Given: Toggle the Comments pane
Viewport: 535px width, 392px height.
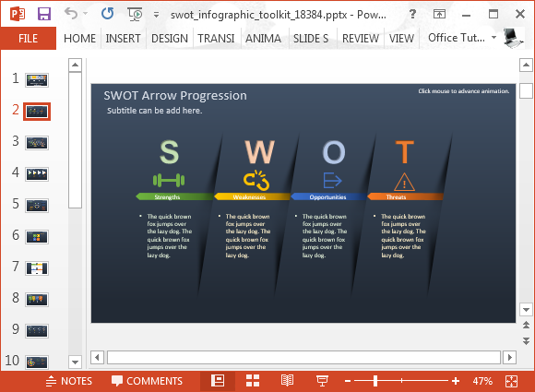Looking at the screenshot, I should [147, 381].
